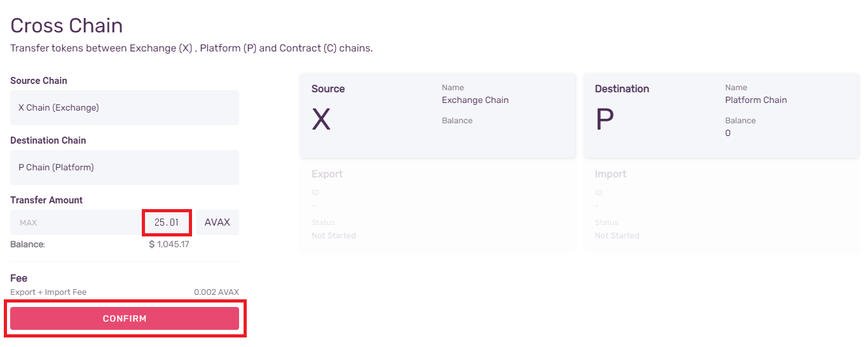
Task: Click the Import 'Not Started' status
Action: (x=617, y=236)
